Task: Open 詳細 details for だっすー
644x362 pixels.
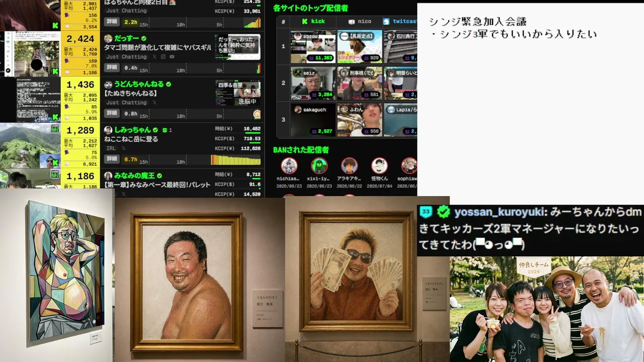Action: pos(112,67)
